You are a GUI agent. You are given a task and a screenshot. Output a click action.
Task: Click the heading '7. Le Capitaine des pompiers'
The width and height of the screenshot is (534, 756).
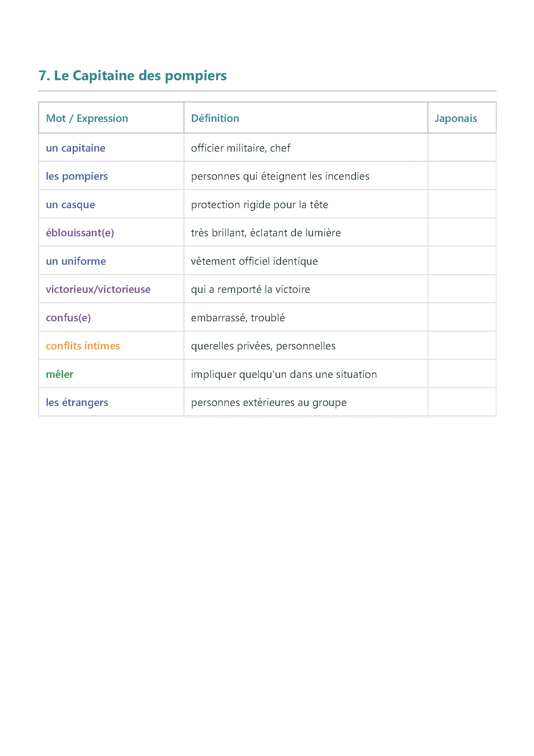[x=132, y=76]
